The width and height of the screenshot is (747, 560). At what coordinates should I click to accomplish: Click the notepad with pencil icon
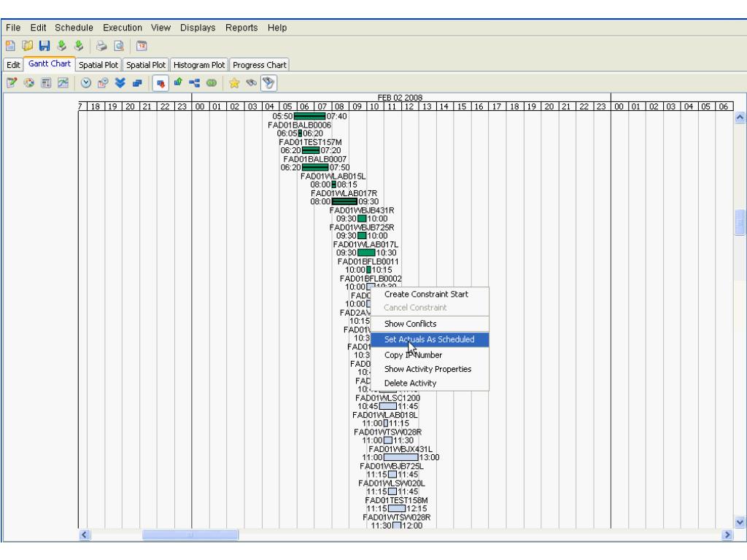[x=12, y=83]
